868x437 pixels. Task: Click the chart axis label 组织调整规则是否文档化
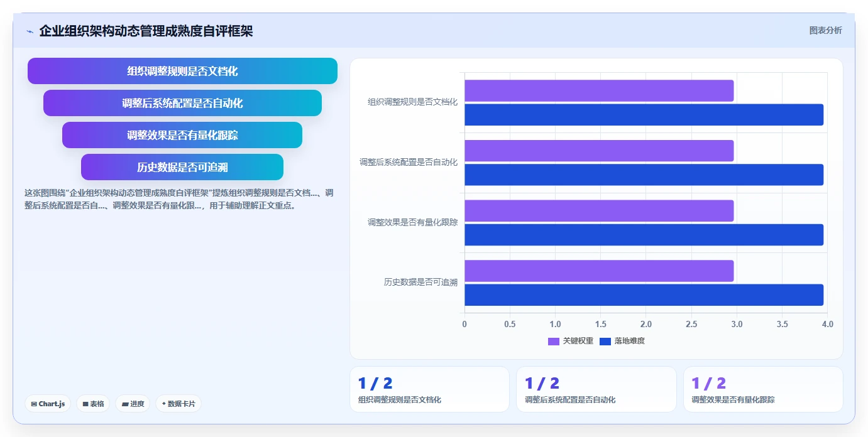[x=413, y=102]
